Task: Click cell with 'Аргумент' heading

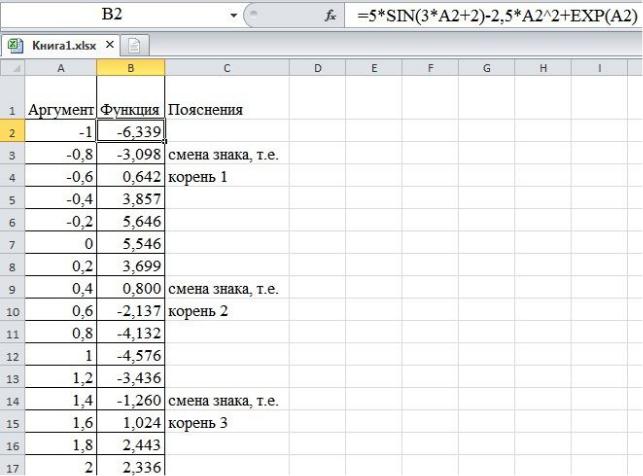Action: coord(61,98)
